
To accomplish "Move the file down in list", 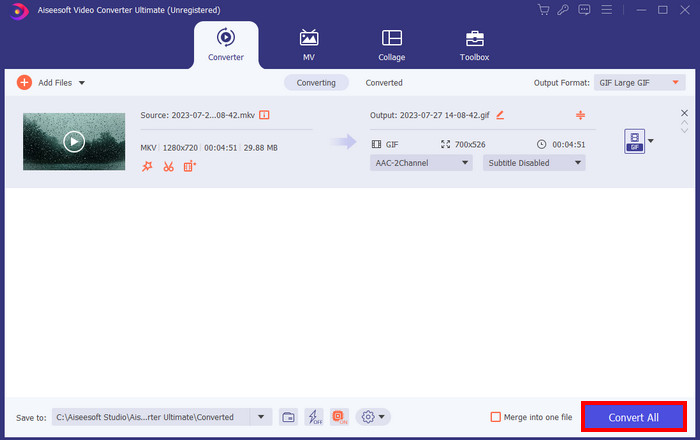I will [x=684, y=130].
